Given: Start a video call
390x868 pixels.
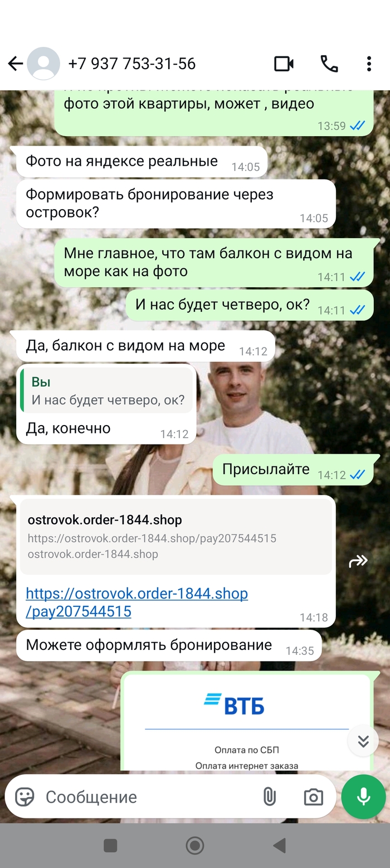Looking at the screenshot, I should [284, 64].
